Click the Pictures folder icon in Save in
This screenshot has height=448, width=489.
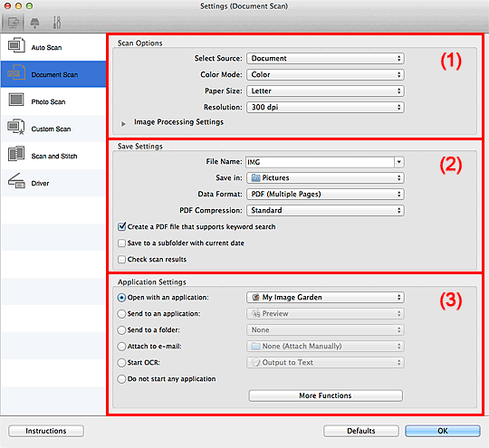[x=255, y=177]
